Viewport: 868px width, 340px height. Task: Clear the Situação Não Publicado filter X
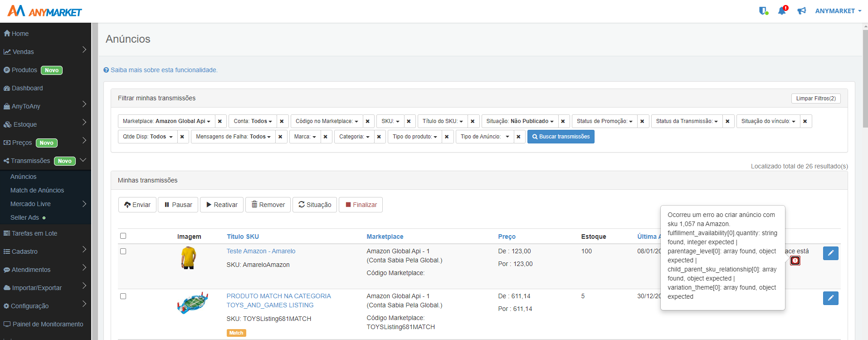[563, 121]
